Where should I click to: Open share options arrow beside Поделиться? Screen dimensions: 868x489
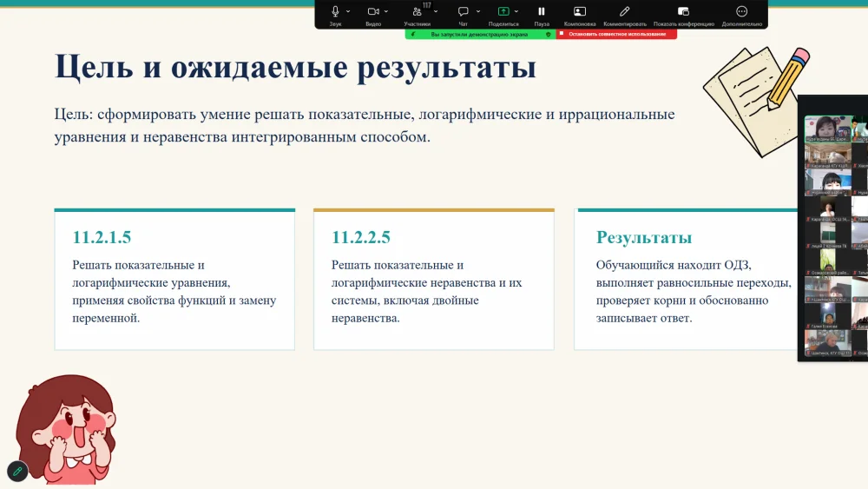516,11
